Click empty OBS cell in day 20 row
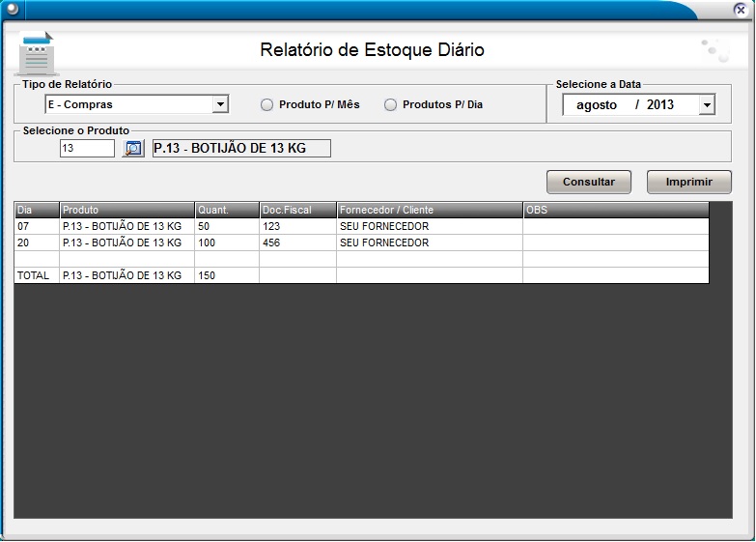The image size is (756, 542). click(616, 242)
